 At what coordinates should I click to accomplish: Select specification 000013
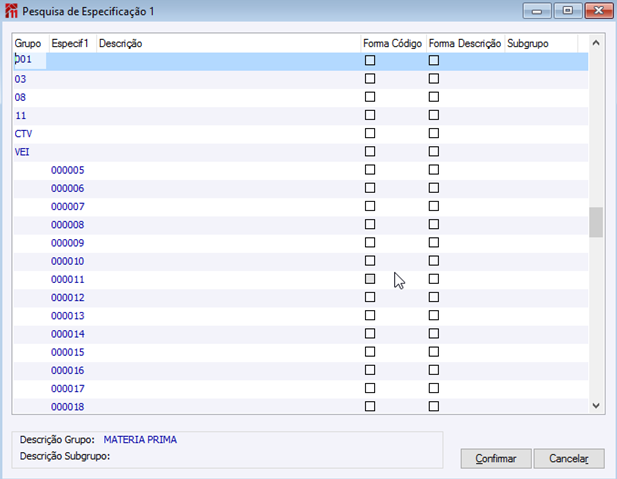tap(68, 316)
